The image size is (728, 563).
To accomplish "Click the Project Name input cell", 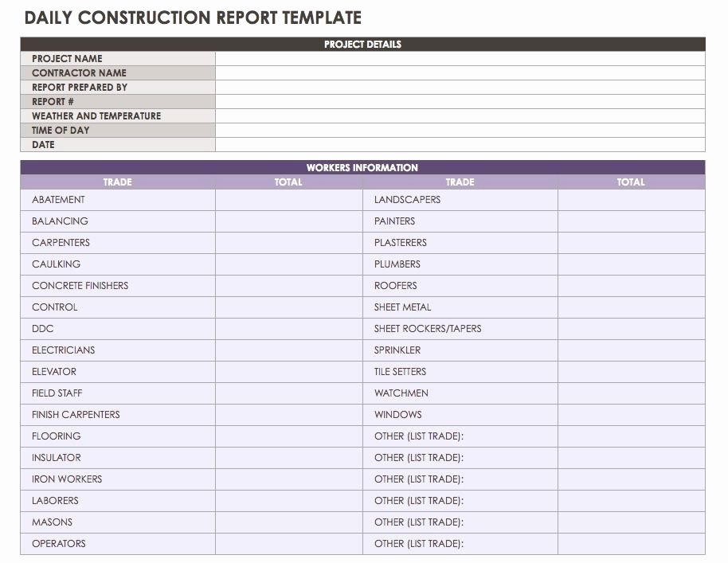I will click(460, 58).
